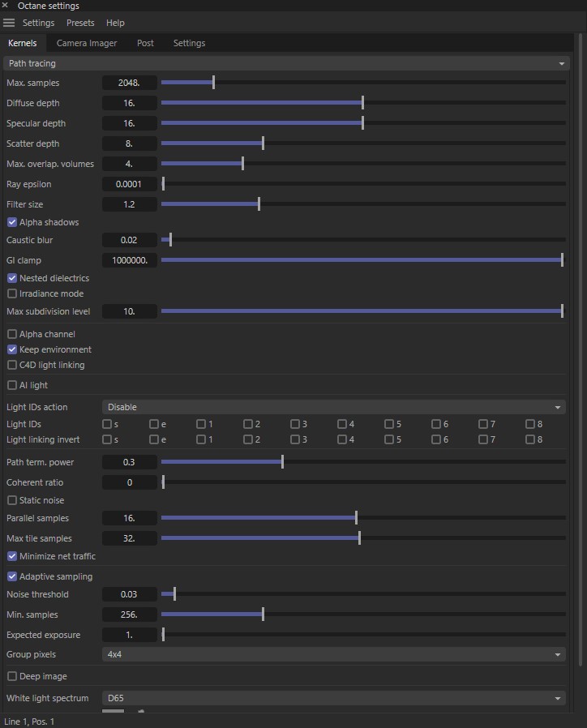Disable Adaptive sampling checkbox
The width and height of the screenshot is (587, 728).
[12, 576]
